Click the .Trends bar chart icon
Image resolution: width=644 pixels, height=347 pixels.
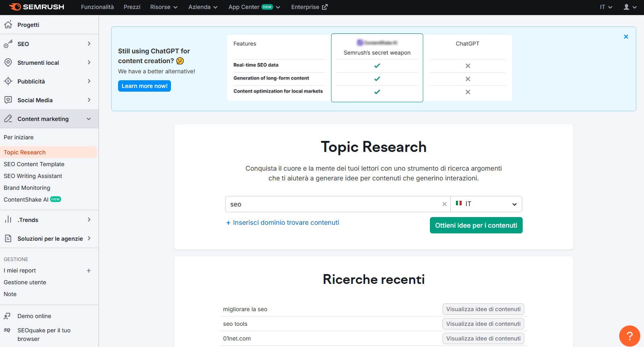[x=8, y=220]
